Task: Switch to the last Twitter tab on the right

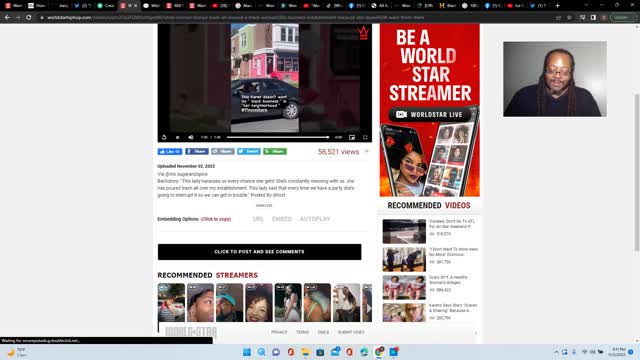Action: [538, 6]
